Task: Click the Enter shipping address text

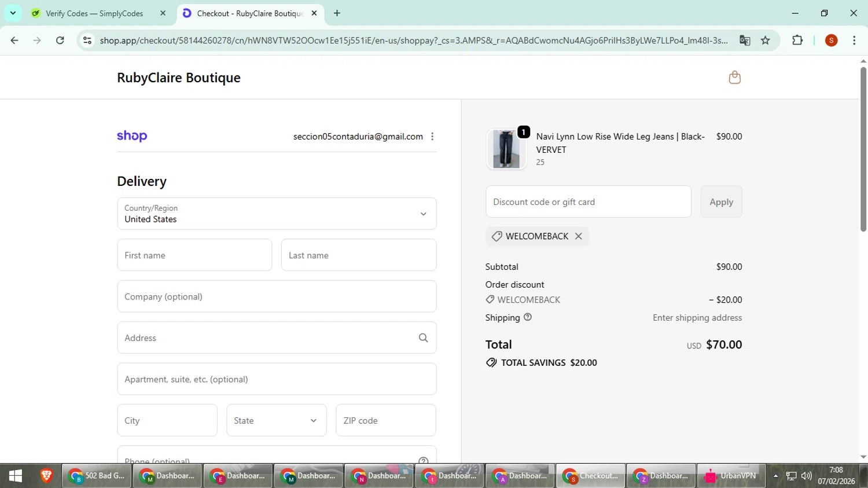Action: pyautogui.click(x=697, y=318)
